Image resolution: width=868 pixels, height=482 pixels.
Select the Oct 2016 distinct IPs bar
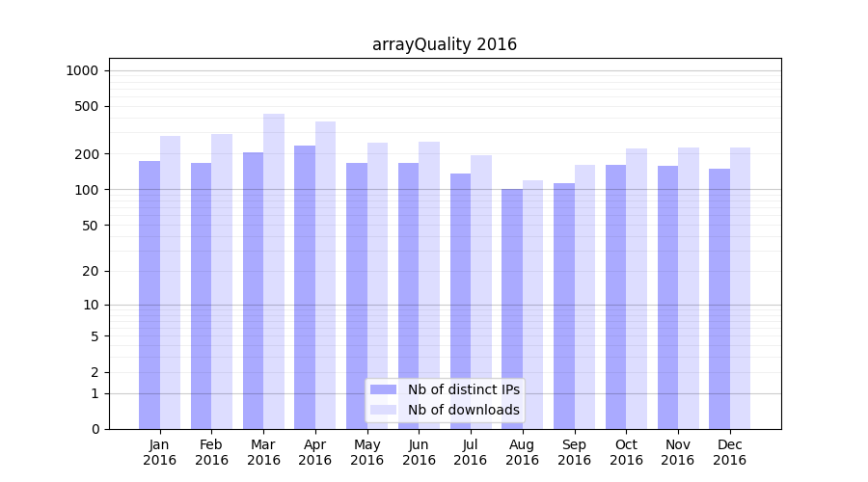click(615, 296)
